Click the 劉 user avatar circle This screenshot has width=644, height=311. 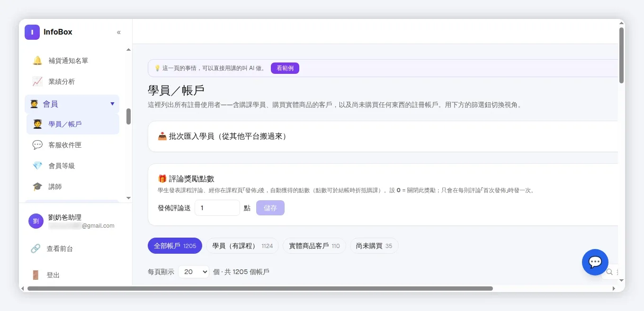point(36,221)
